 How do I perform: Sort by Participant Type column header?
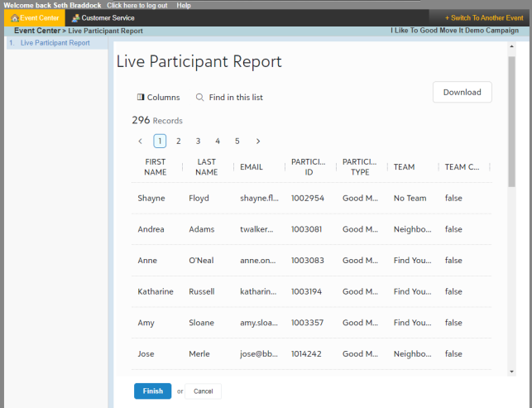(360, 167)
